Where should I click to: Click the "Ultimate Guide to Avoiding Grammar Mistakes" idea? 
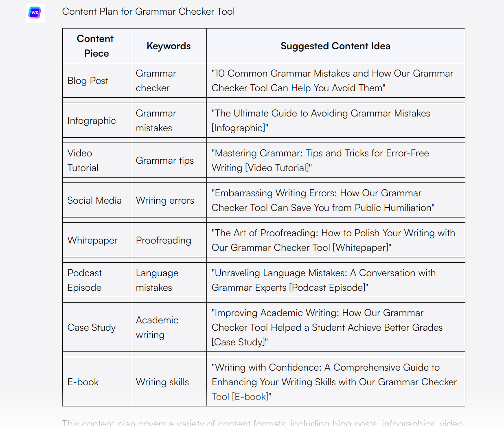321,121
